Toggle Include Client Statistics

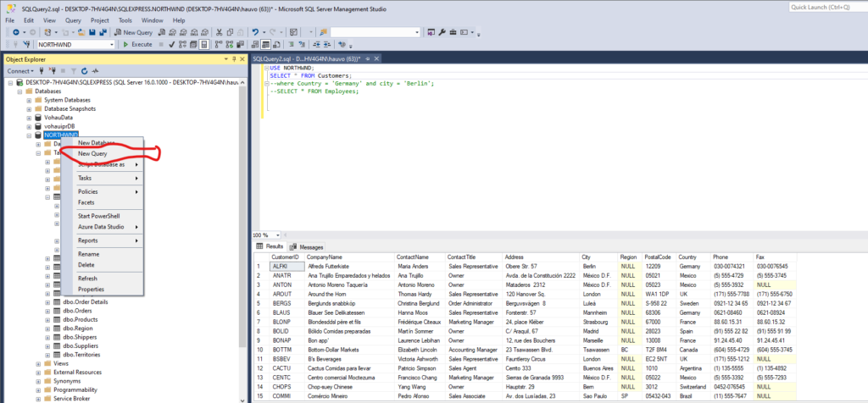click(240, 44)
